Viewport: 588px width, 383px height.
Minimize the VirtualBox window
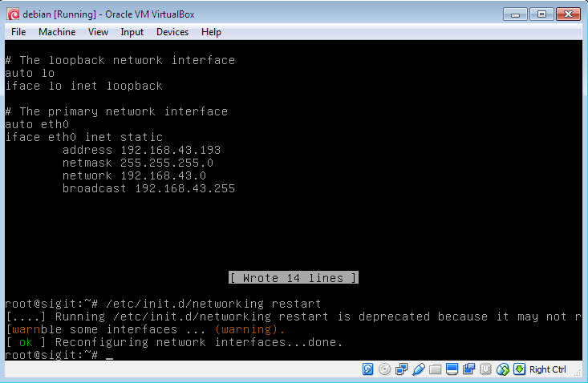516,14
